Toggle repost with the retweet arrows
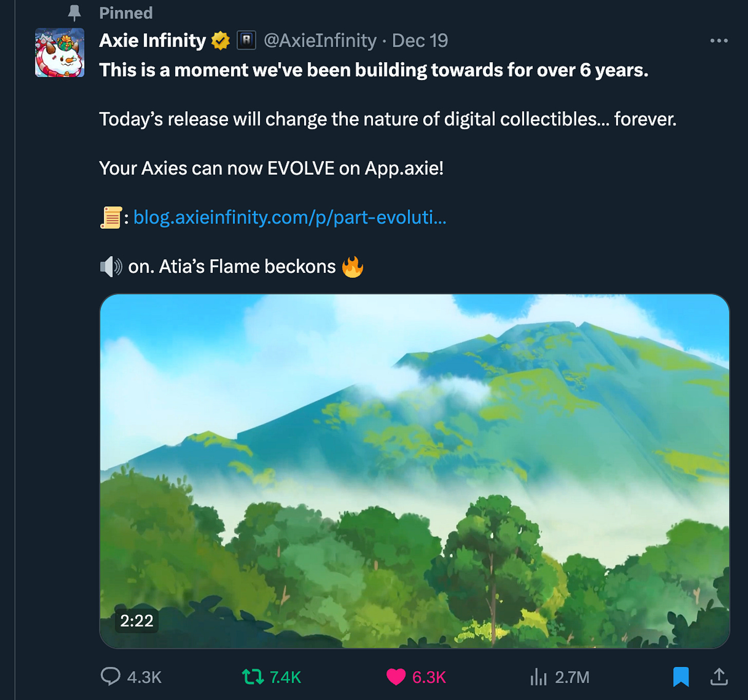Viewport: 748px width, 700px height. 253,677
